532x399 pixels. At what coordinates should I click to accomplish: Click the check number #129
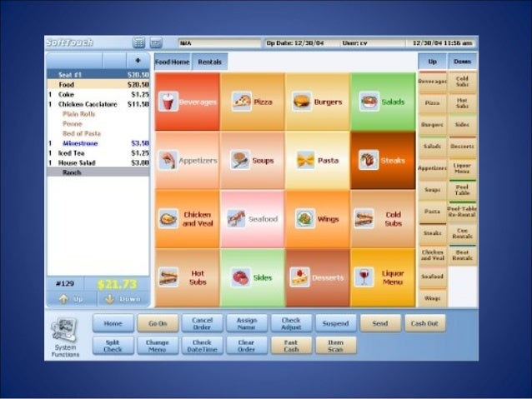[x=65, y=284]
